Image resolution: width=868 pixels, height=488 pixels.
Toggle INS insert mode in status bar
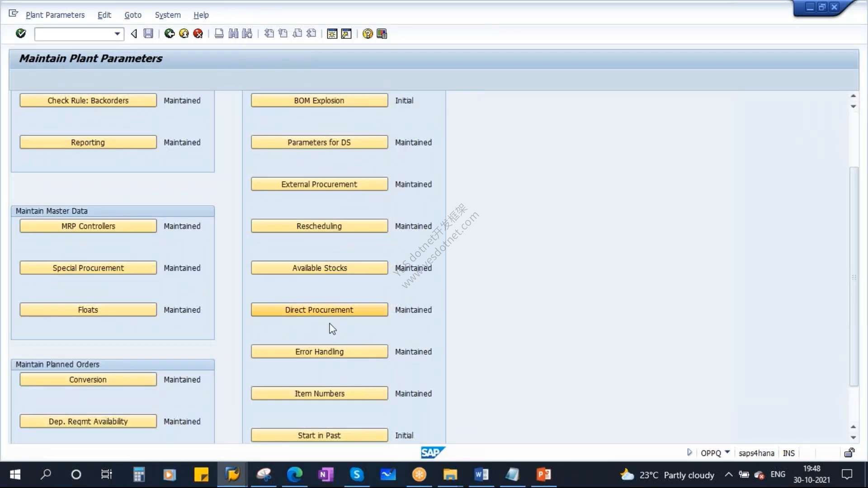point(789,453)
